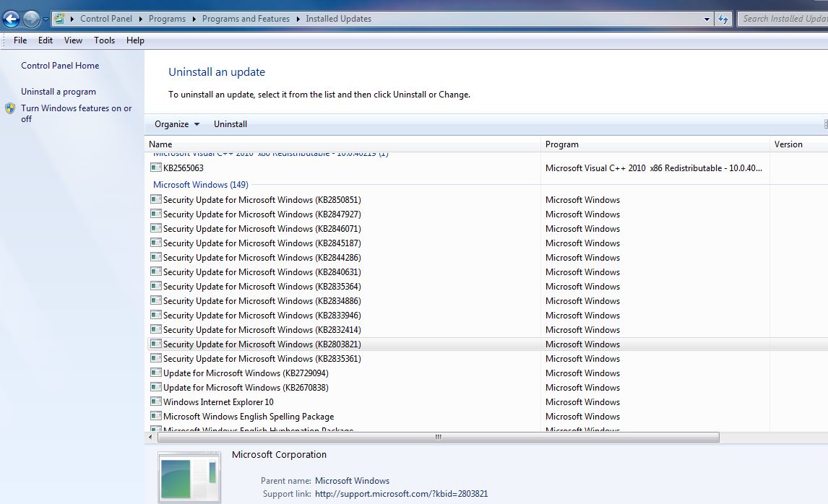Screen dimensions: 828x504
Task: Click the Windows Internet Explorer 10 icon
Action: tap(156, 401)
